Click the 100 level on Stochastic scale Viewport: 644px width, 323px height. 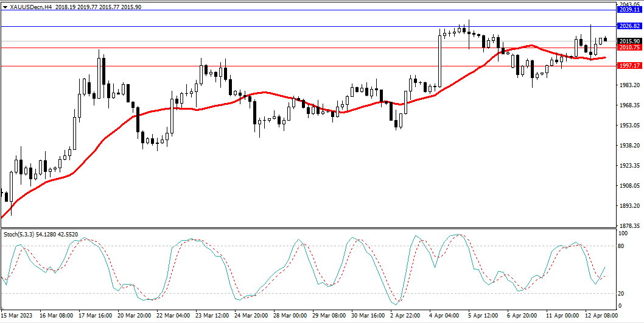pyautogui.click(x=624, y=233)
